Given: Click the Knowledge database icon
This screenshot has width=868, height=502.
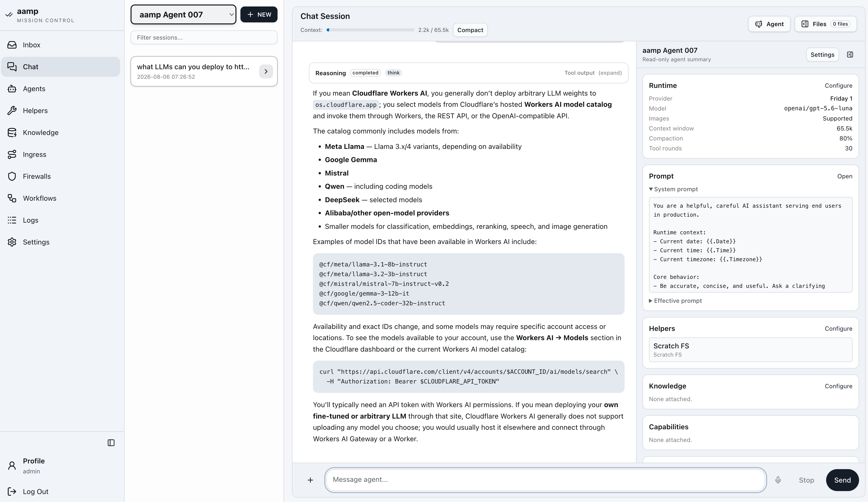Looking at the screenshot, I should [12, 132].
